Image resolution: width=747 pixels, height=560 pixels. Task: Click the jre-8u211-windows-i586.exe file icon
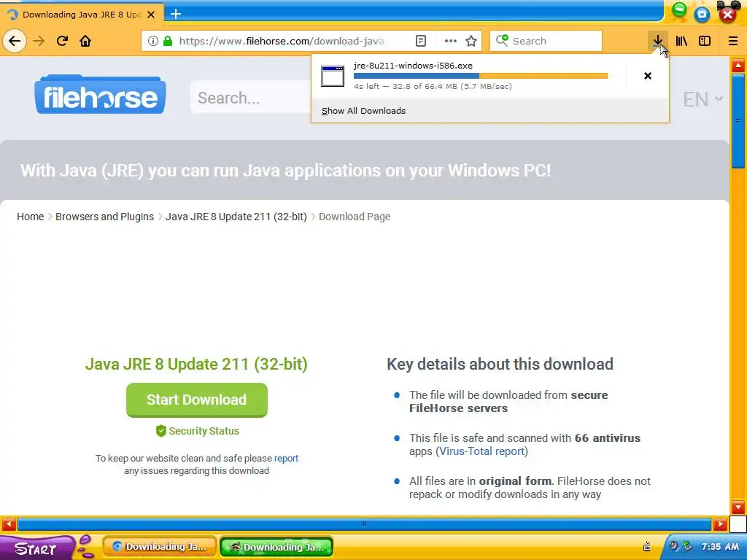333,76
